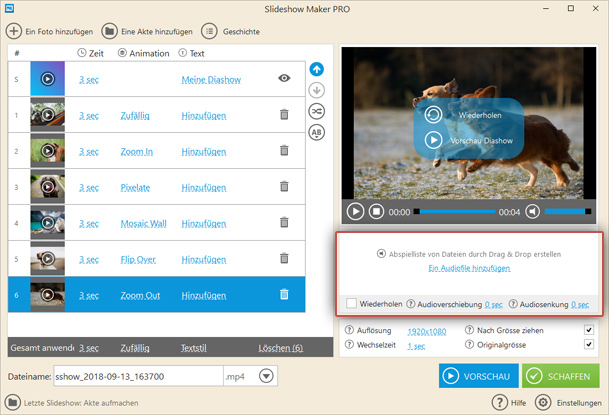Screen dimensions: 609x415
Task: Change Zoom In animation of slide 2
Action: [x=137, y=151]
